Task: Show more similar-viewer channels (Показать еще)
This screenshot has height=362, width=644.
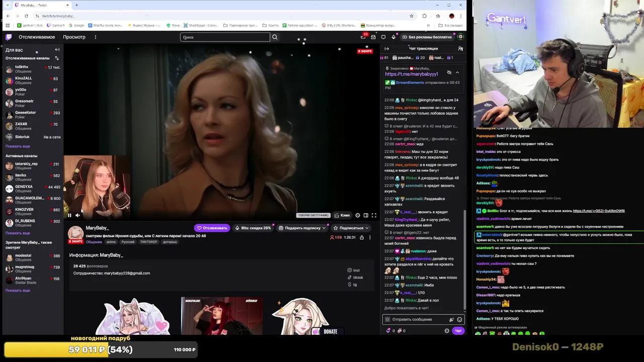Action: pyautogui.click(x=18, y=291)
